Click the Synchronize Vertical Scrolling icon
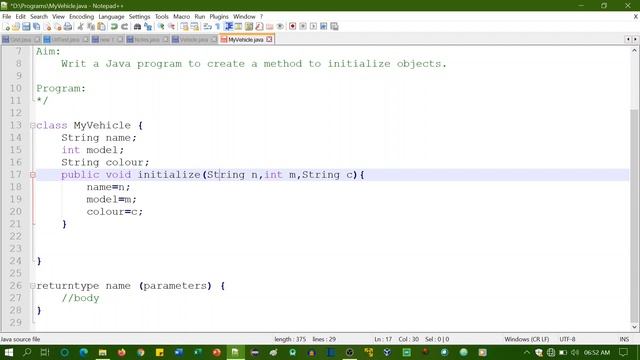Viewport: 640px width, 360px height. pos(184,27)
